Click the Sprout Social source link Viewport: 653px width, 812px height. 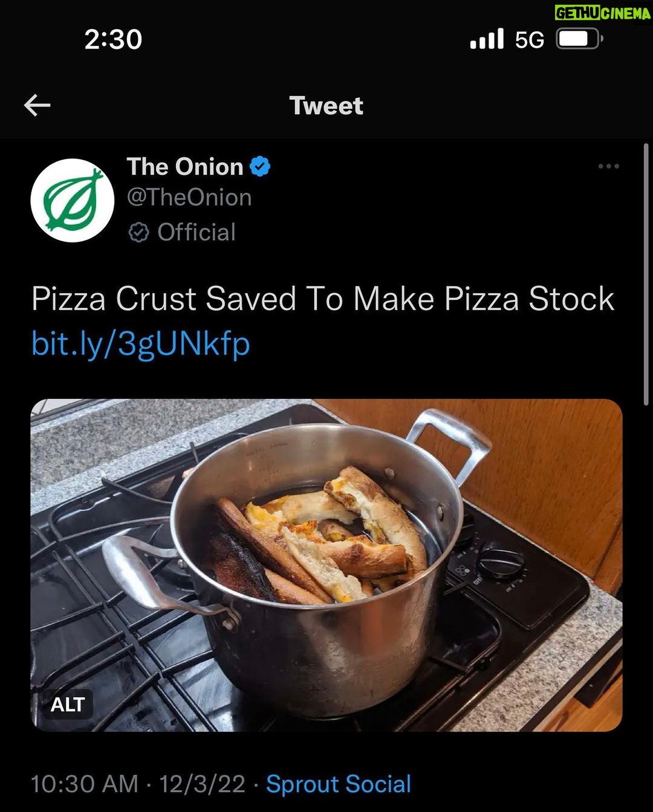[339, 784]
